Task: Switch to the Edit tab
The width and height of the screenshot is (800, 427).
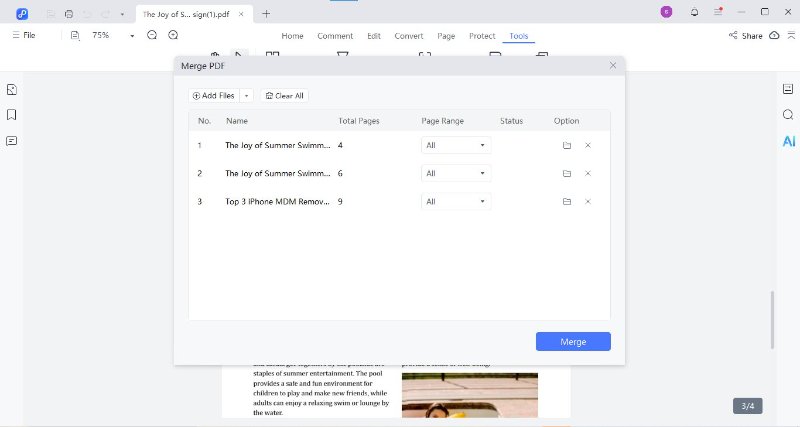Action: click(x=374, y=36)
